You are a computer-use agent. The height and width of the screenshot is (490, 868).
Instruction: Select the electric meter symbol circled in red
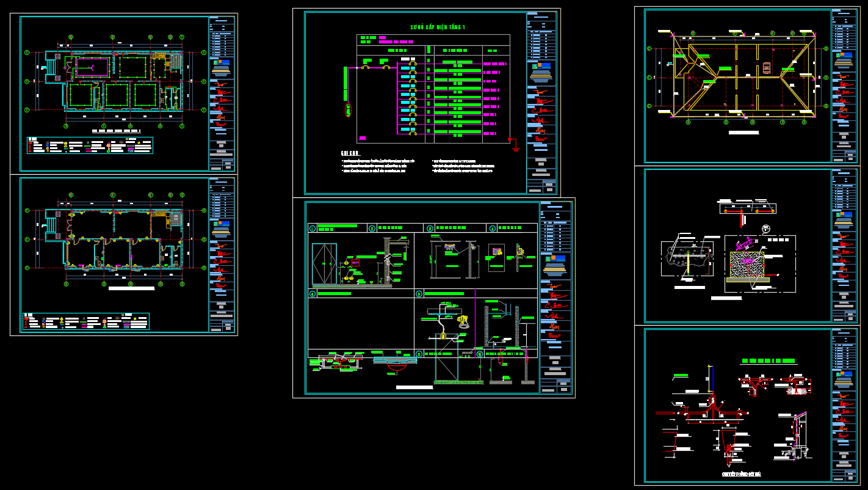pyautogui.click(x=348, y=109)
